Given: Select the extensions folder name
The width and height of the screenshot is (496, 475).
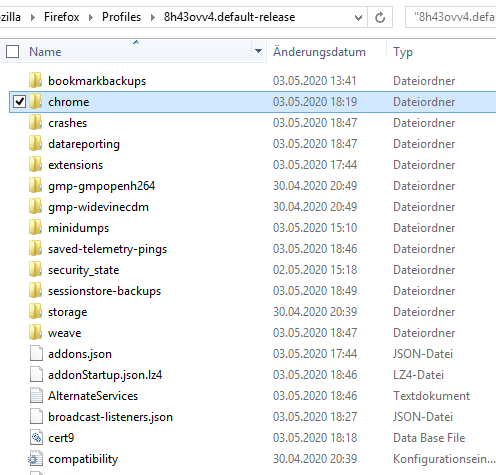Looking at the screenshot, I should pos(75,165).
